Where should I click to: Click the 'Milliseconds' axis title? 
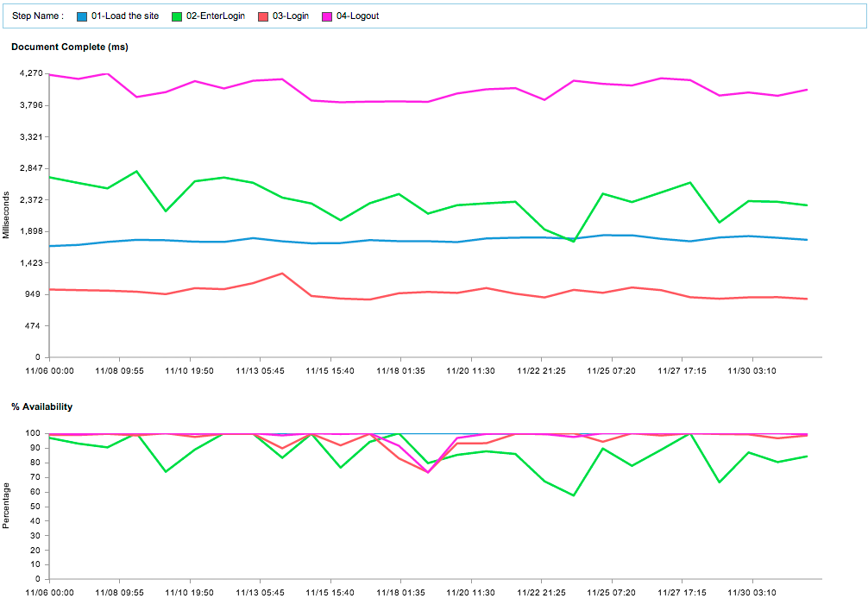tap(6, 215)
